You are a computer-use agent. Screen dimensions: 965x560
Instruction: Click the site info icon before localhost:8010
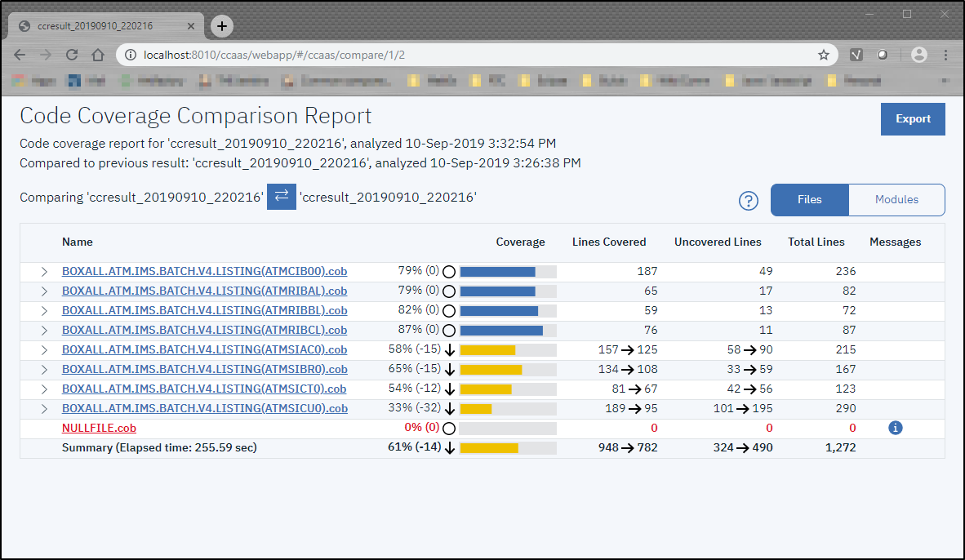pos(131,55)
